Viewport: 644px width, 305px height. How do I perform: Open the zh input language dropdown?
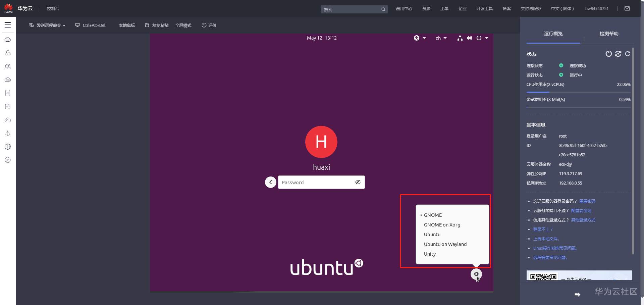pyautogui.click(x=441, y=38)
